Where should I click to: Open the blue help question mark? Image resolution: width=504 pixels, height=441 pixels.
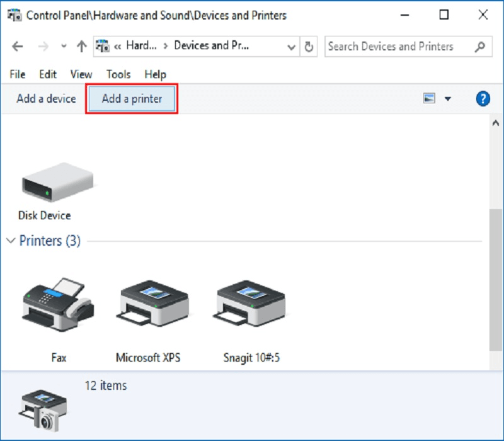click(483, 98)
